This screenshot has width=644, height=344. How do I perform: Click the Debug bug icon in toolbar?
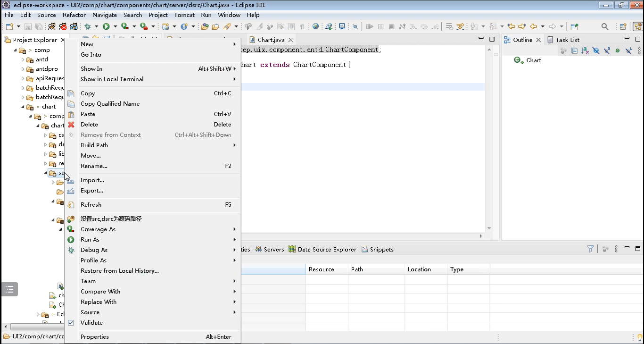click(x=87, y=27)
